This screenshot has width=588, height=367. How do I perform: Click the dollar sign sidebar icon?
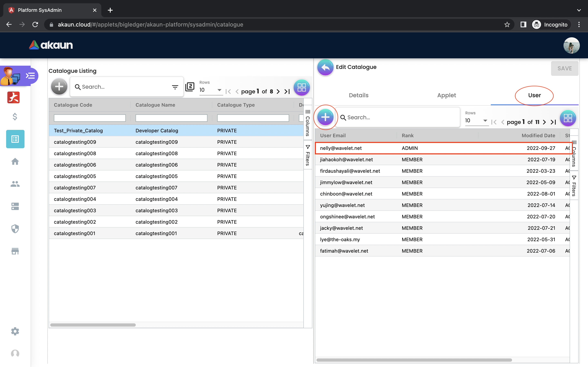(x=15, y=117)
